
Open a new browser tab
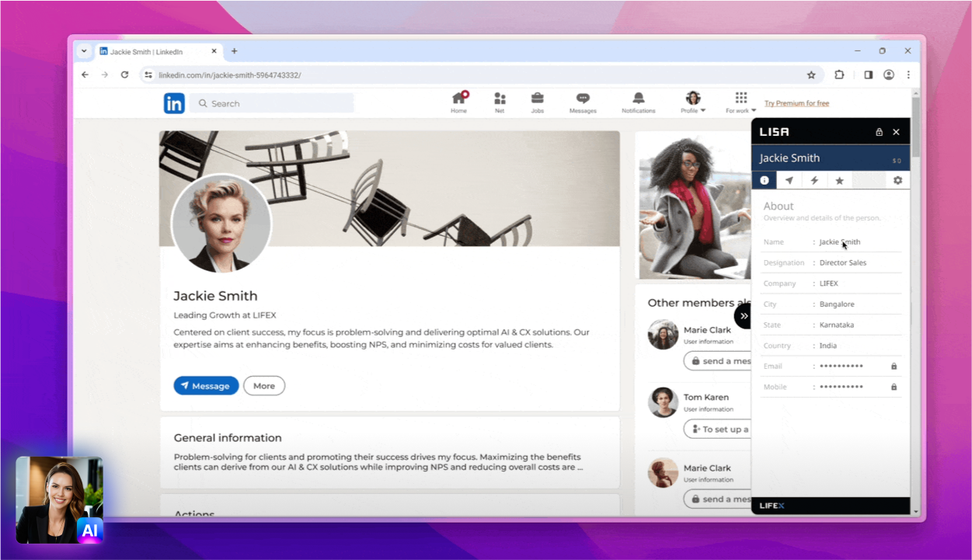click(x=234, y=51)
